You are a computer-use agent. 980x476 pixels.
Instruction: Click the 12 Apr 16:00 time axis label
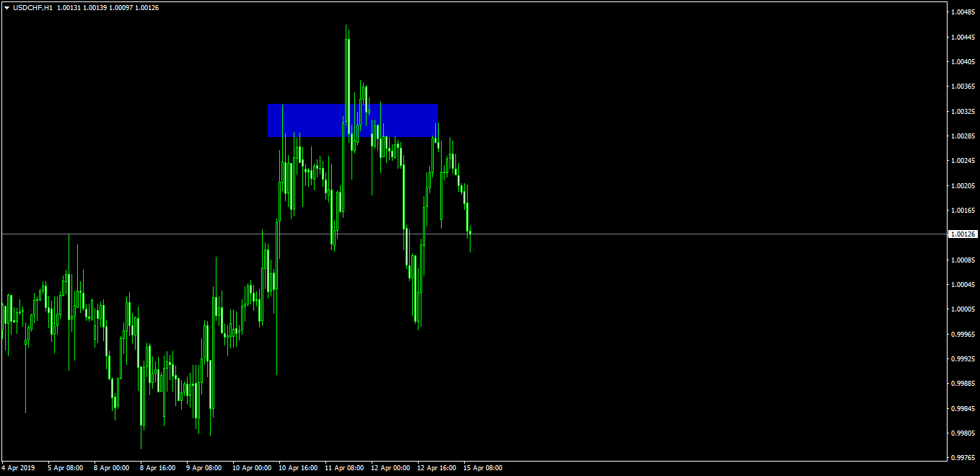437,468
